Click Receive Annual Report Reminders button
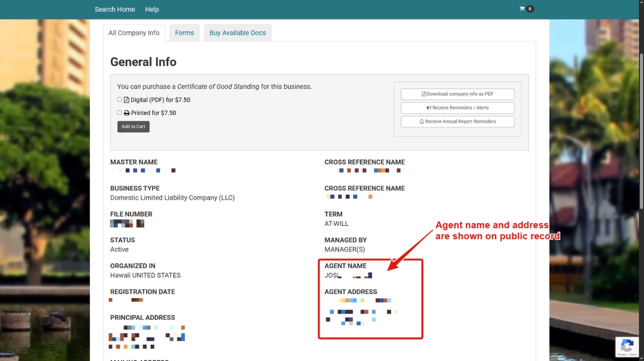 (x=457, y=122)
